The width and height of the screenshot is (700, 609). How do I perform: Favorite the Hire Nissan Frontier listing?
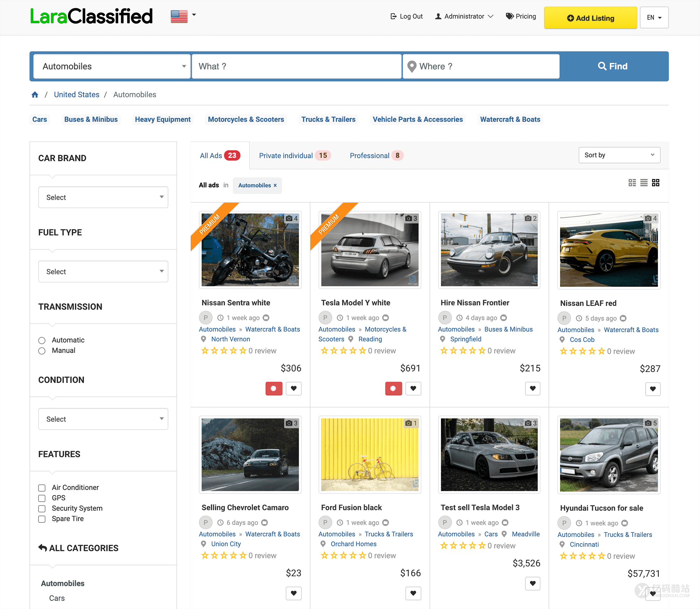[532, 388]
